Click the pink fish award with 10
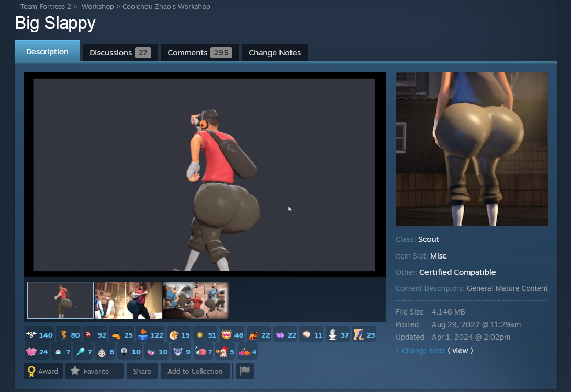 156,352
